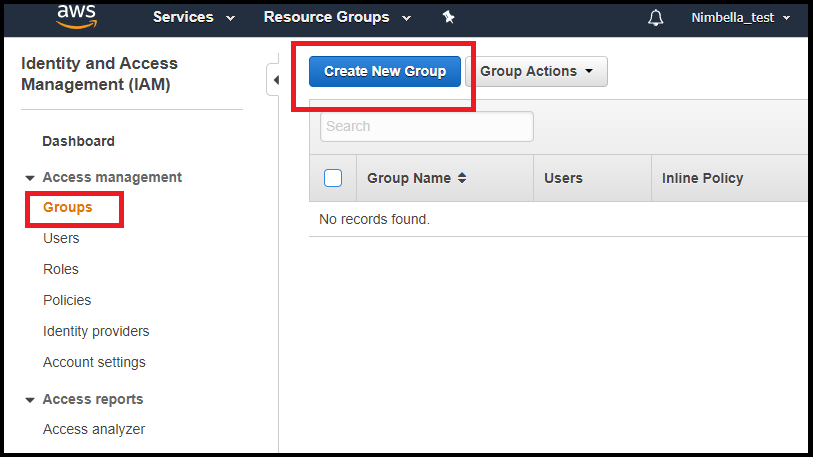Click the pin shortcut icon in navbar
Image resolution: width=813 pixels, height=457 pixels.
click(x=448, y=17)
